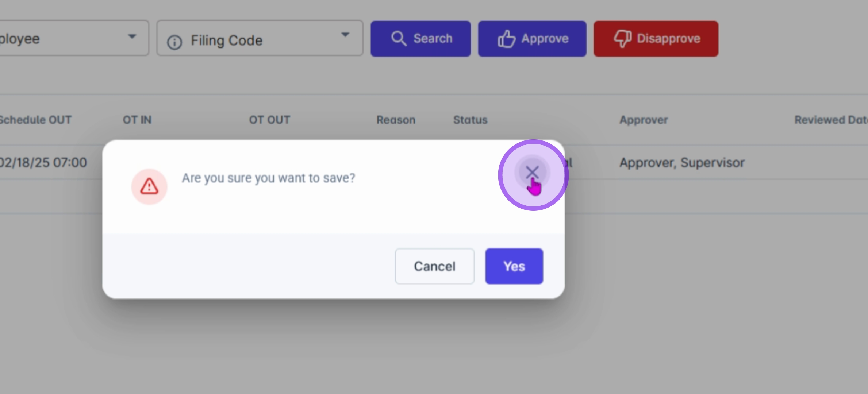Click the Reviewed Date column header
Screen dimensions: 868x394
[x=830, y=120]
